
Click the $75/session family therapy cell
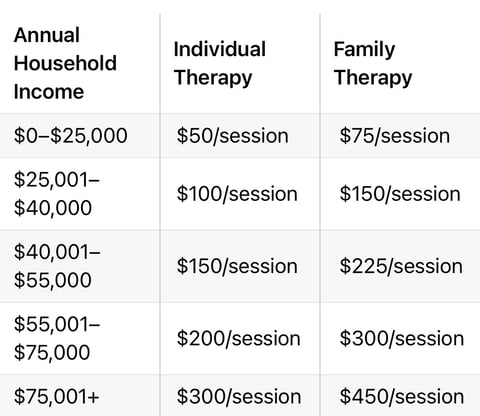click(395, 136)
